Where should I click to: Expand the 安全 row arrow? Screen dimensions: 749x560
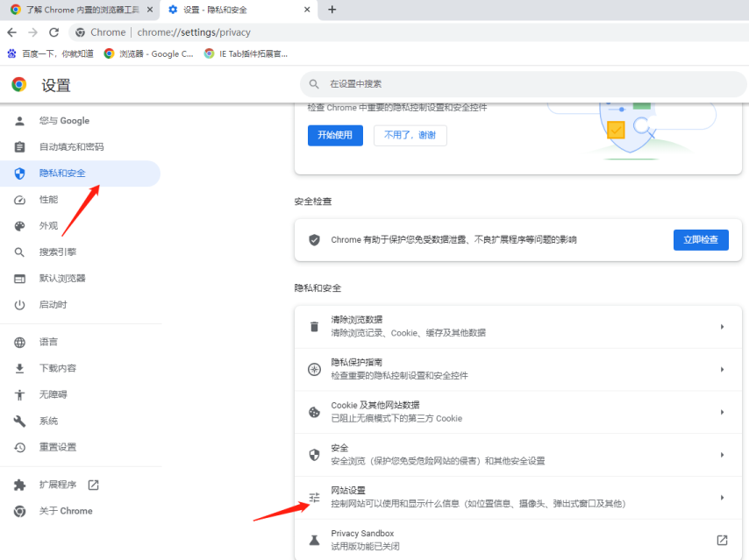pyautogui.click(x=722, y=455)
